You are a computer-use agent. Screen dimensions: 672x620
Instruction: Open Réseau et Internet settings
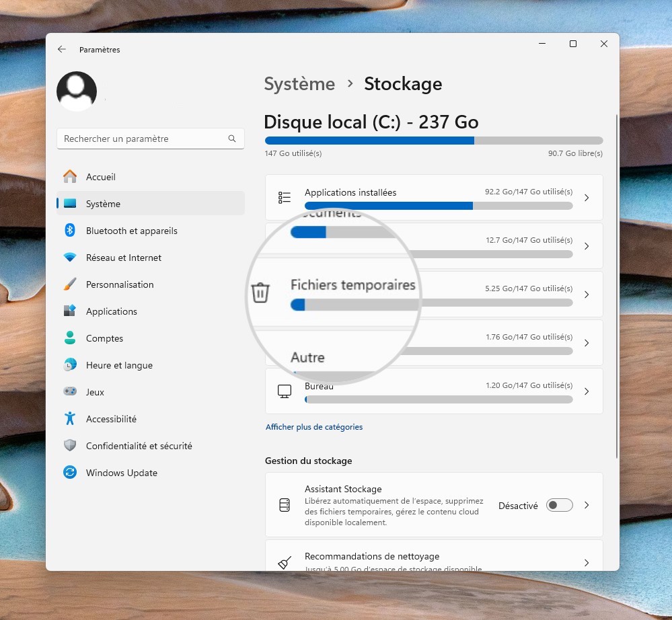(151, 257)
